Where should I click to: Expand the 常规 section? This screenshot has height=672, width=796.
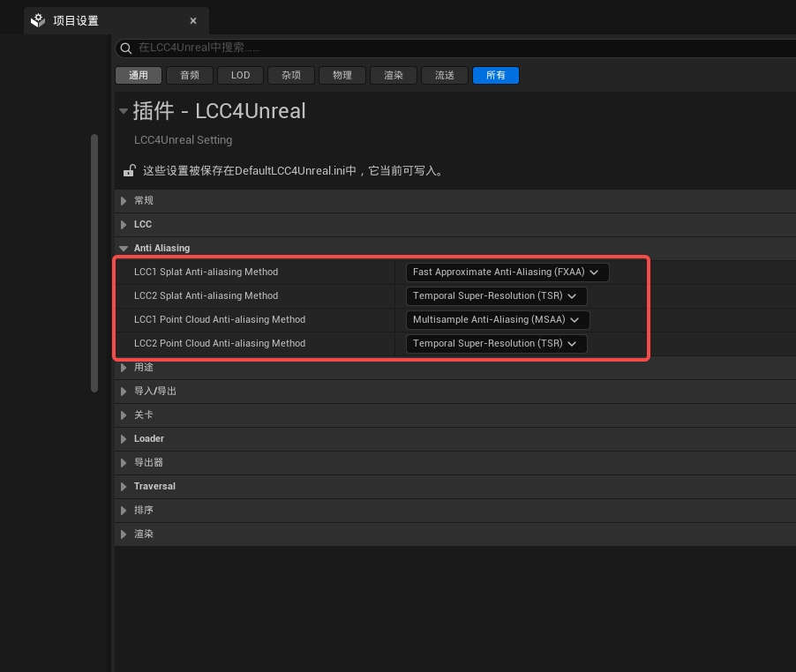point(124,201)
